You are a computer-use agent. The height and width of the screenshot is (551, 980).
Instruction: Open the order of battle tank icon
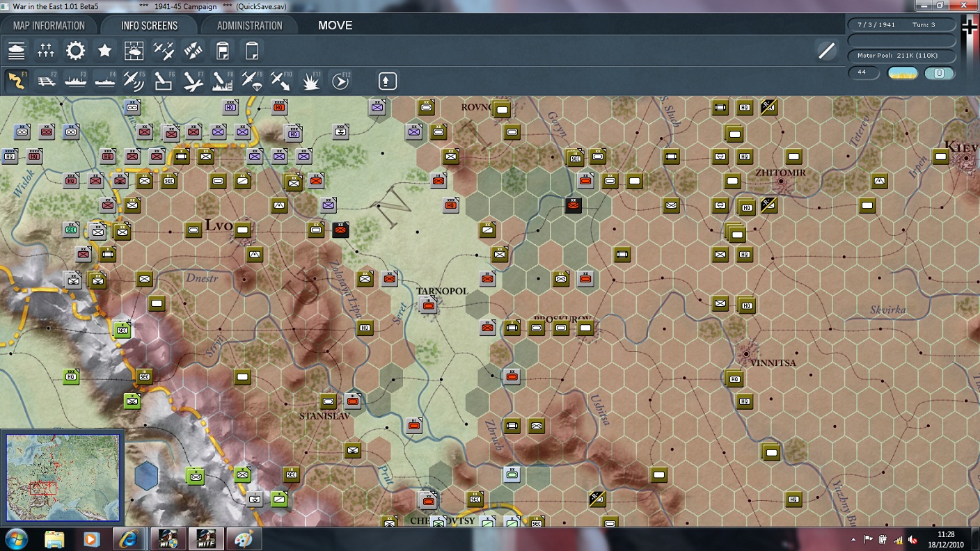[17, 51]
